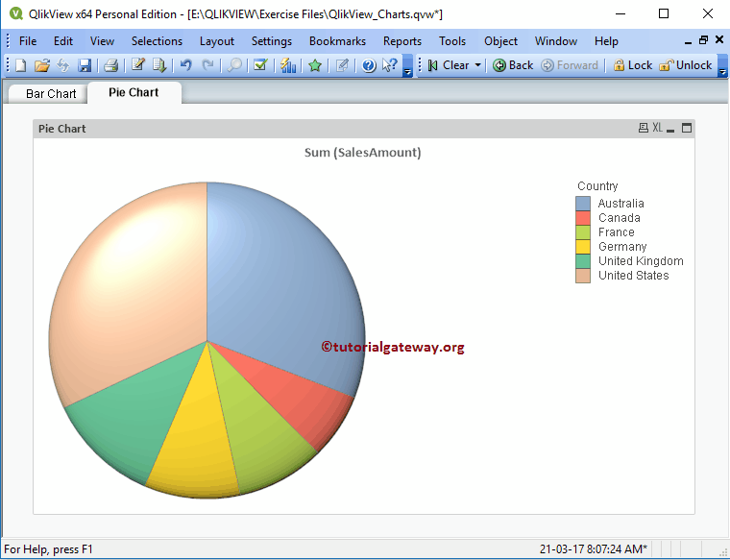
Task: Open the Selections menu
Action: pos(157,41)
